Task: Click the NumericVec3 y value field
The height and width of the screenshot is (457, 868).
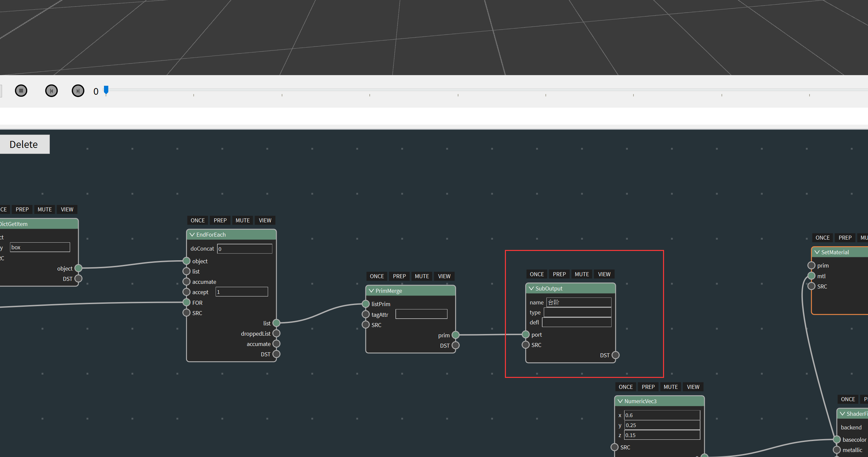Action: pos(662,425)
